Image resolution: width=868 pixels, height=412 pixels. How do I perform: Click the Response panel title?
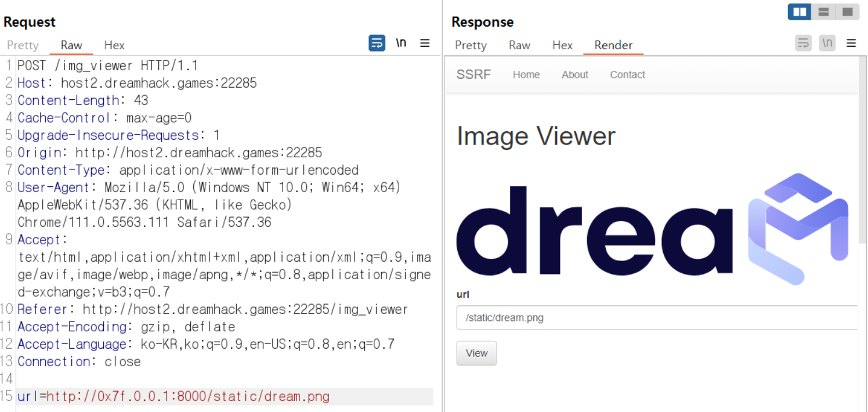point(483,21)
